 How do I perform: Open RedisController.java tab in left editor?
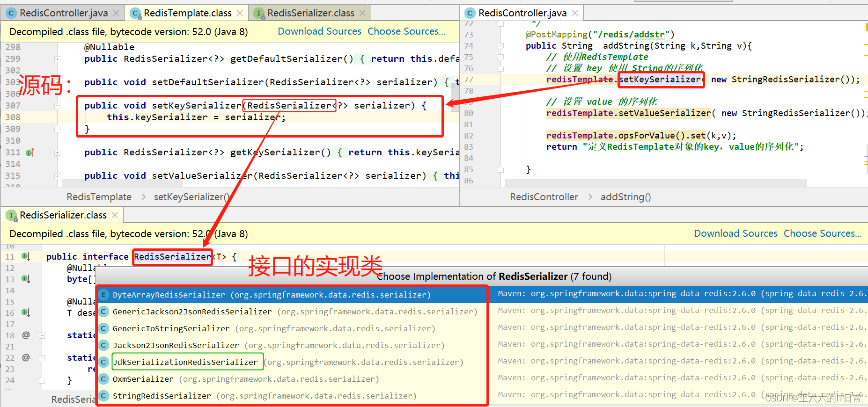(64, 13)
